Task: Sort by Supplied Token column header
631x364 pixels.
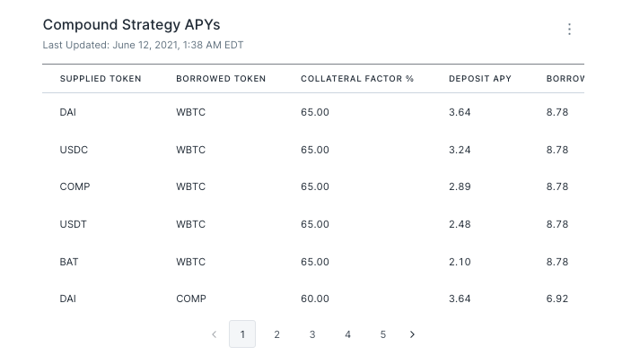Action: click(x=101, y=79)
